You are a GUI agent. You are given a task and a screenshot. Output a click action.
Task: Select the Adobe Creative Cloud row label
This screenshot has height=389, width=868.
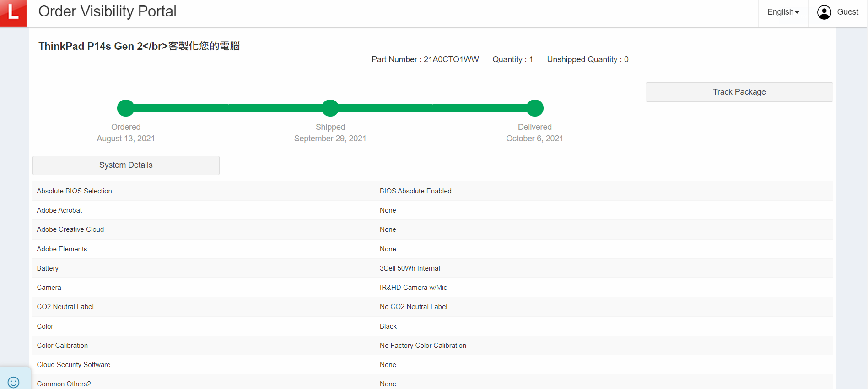point(70,229)
